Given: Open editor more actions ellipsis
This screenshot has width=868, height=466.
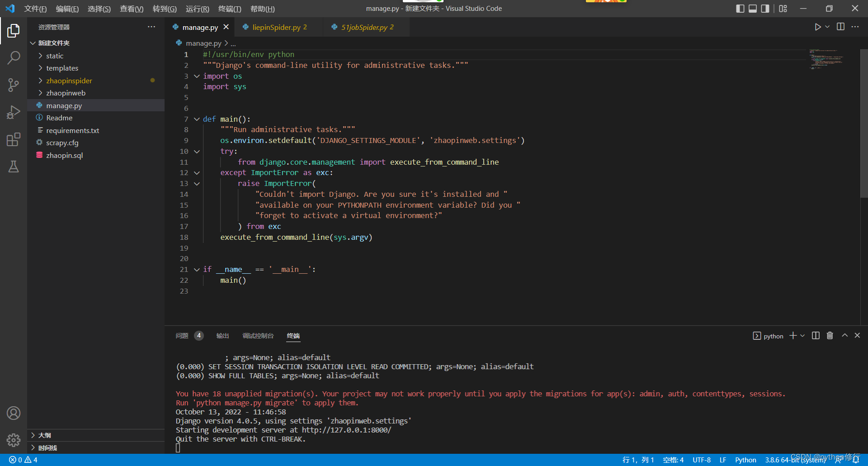Looking at the screenshot, I should [x=855, y=27].
